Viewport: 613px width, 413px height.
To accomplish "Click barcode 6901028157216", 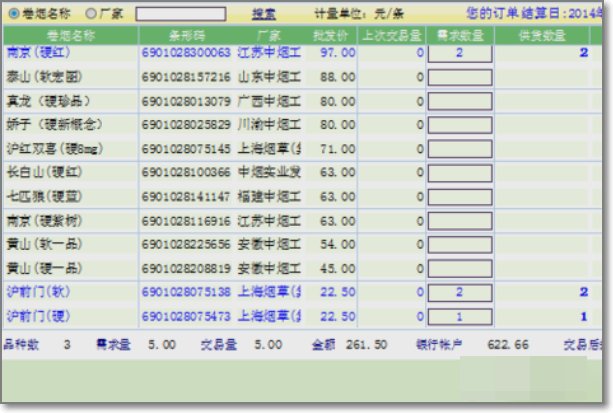I will pos(186,77).
